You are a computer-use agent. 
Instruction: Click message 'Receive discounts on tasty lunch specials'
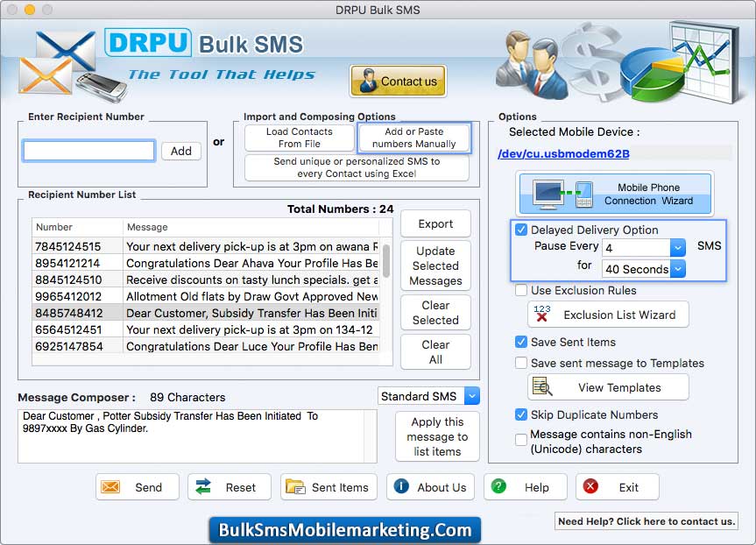point(252,280)
